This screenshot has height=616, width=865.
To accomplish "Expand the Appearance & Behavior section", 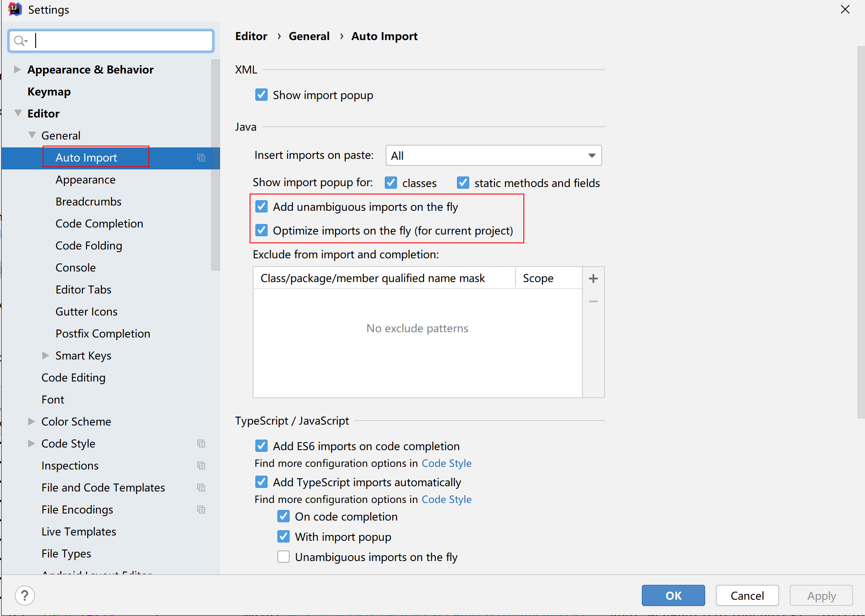I will click(x=17, y=70).
